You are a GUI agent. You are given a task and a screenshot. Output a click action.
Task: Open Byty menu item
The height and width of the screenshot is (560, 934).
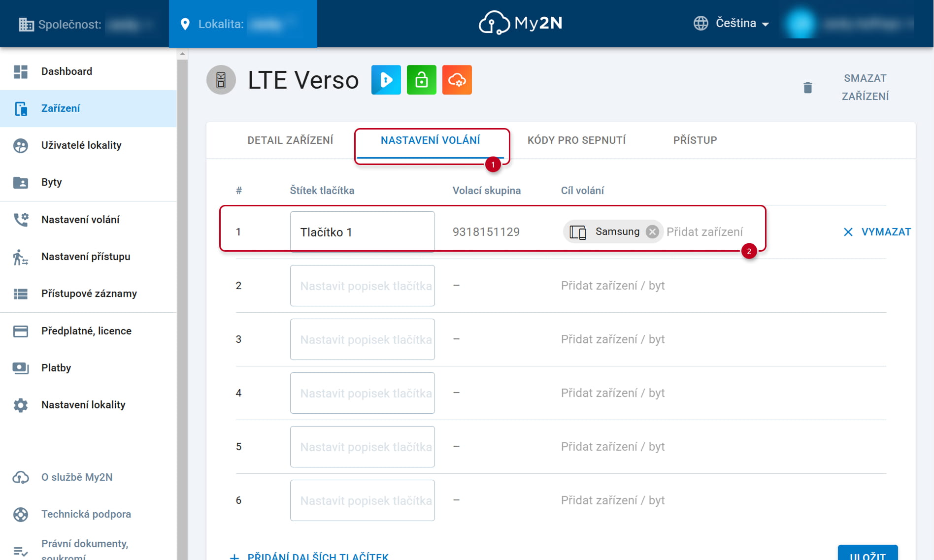88,182
